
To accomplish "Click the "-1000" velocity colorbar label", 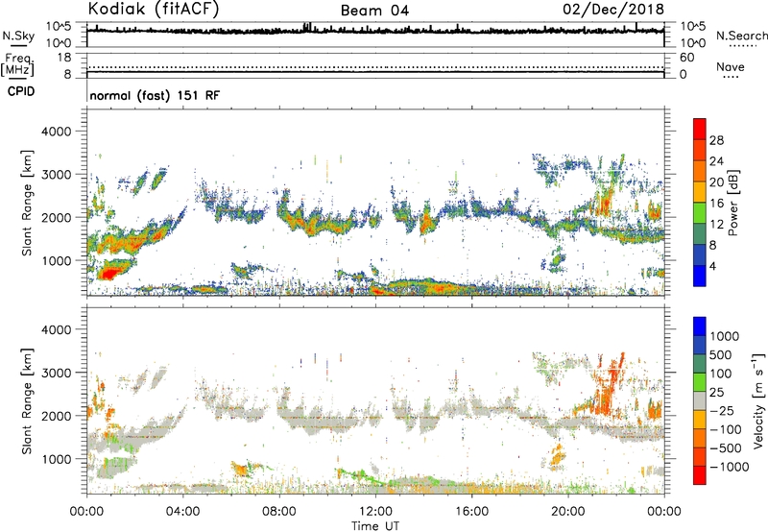I will 730,467.
